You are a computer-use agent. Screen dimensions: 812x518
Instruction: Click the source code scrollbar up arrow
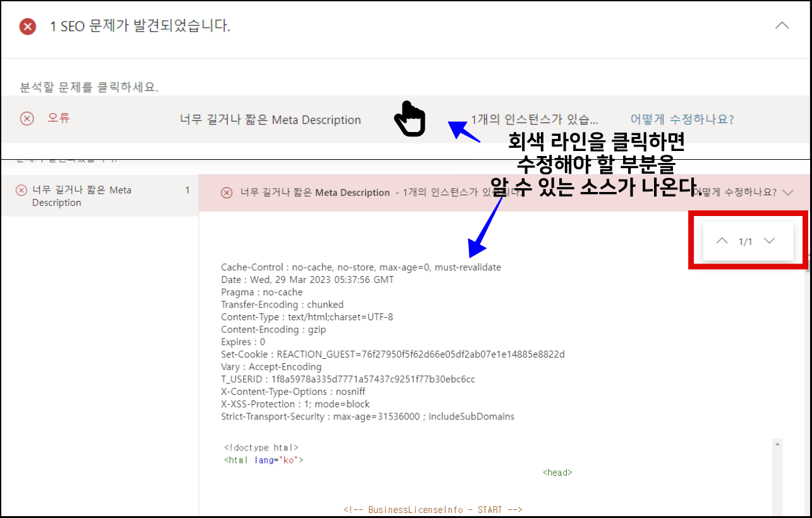coord(777,444)
